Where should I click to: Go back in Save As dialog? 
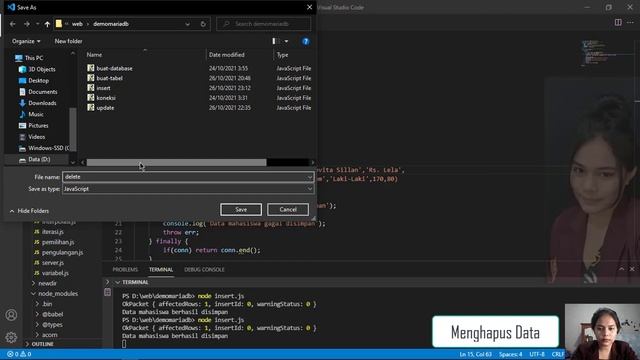point(13,24)
